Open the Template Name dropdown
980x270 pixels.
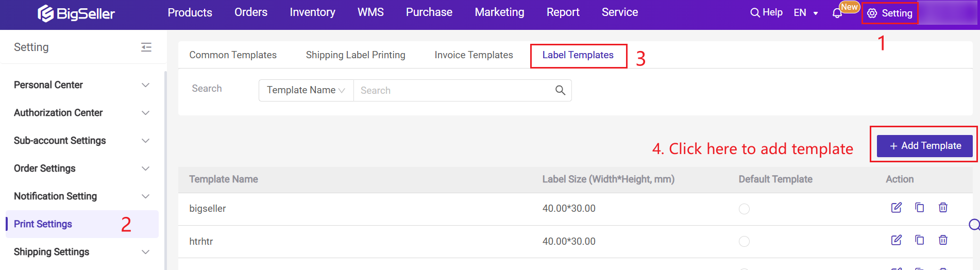(306, 90)
